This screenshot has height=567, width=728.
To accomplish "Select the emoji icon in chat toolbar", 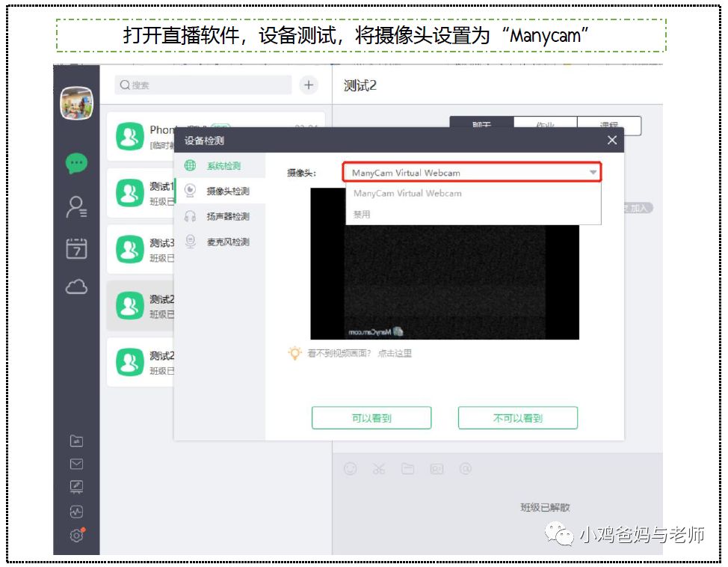I will click(x=348, y=468).
